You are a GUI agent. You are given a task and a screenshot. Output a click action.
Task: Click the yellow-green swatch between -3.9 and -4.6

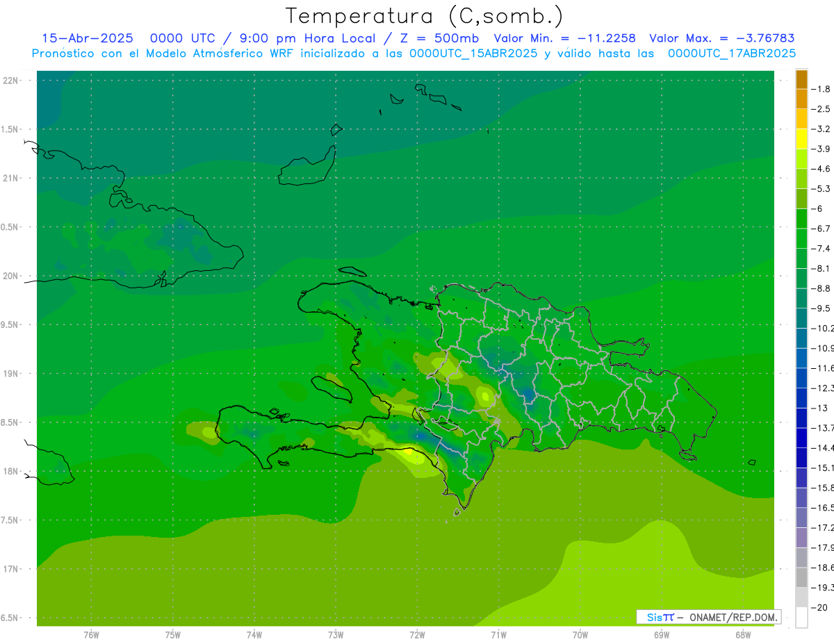(x=801, y=158)
